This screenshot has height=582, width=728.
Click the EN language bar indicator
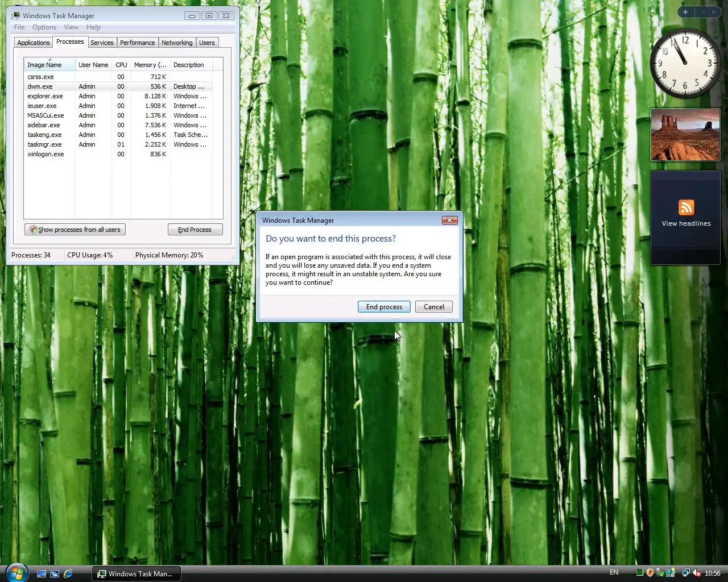614,572
